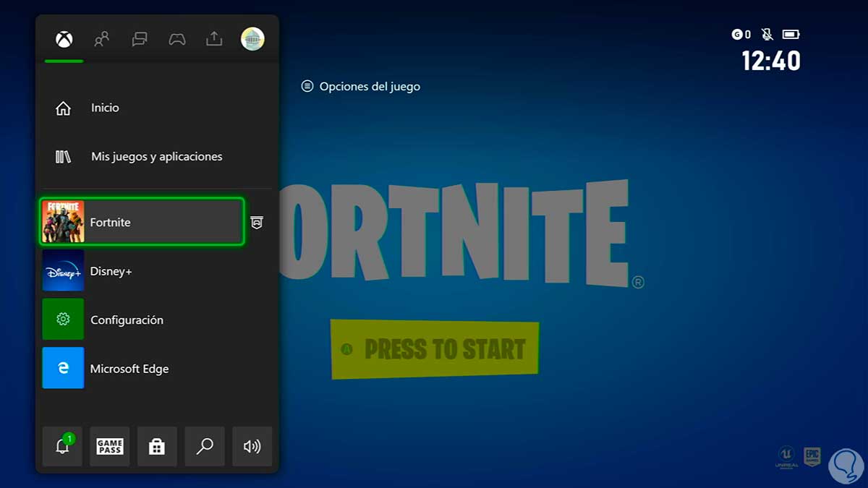Open the profile avatar tab
This screenshot has width=868, height=488.
[252, 39]
